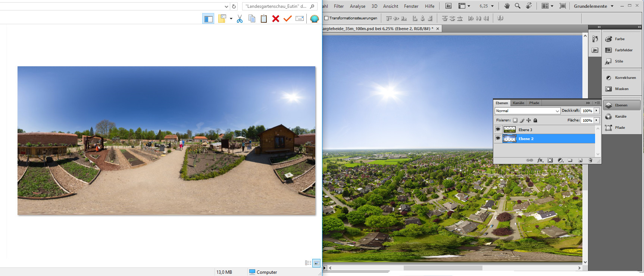
Task: Launch Adobe Bridge with the Br icon
Action: point(448,6)
